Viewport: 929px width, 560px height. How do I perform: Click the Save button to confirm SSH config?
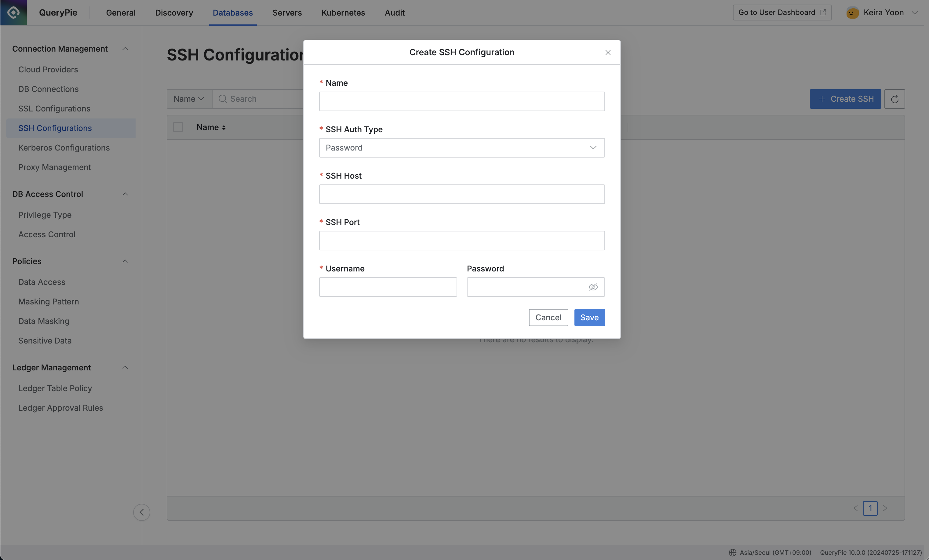click(589, 317)
